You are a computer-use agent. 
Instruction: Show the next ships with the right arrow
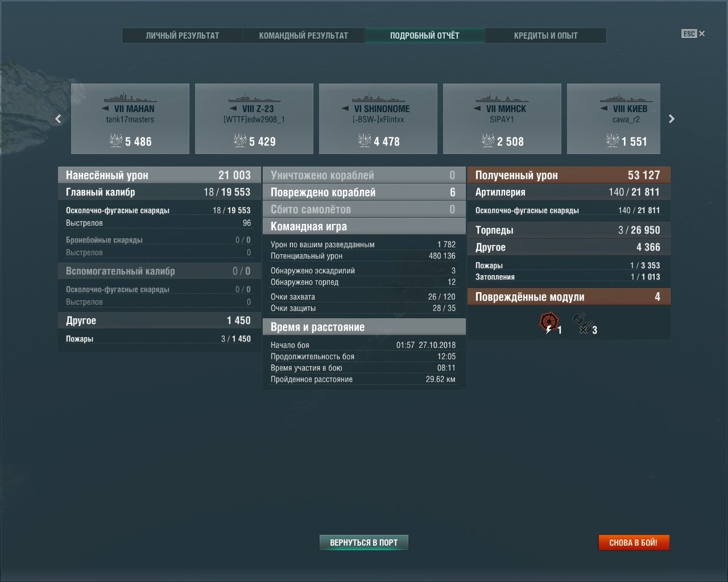672,119
